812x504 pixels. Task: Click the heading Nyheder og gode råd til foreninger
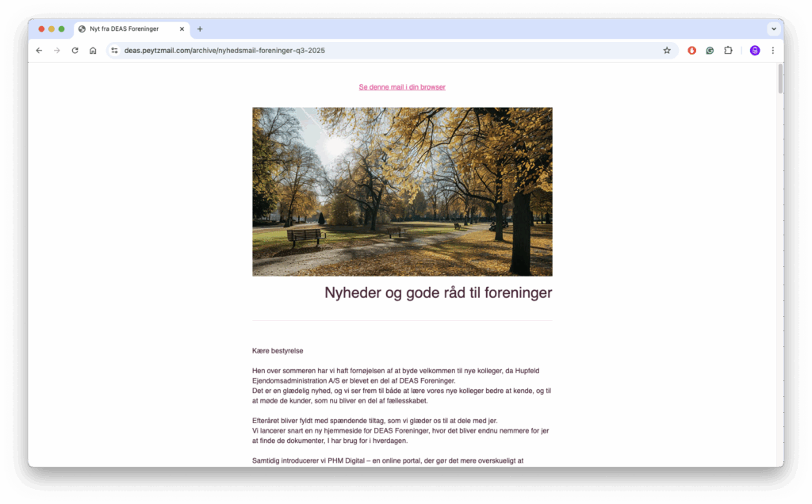point(438,293)
